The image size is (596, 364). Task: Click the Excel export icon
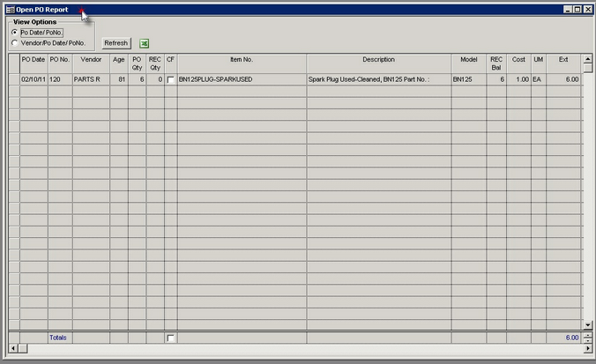click(x=145, y=42)
